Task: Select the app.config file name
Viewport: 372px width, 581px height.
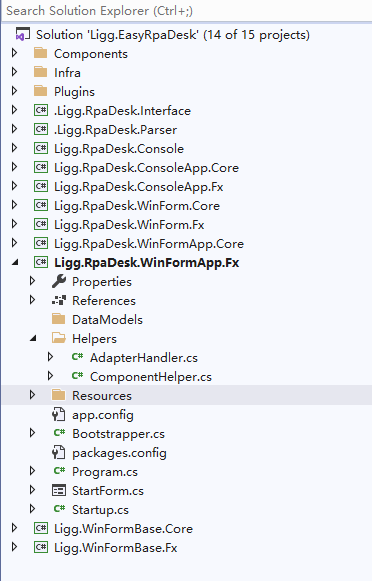Action: point(103,415)
